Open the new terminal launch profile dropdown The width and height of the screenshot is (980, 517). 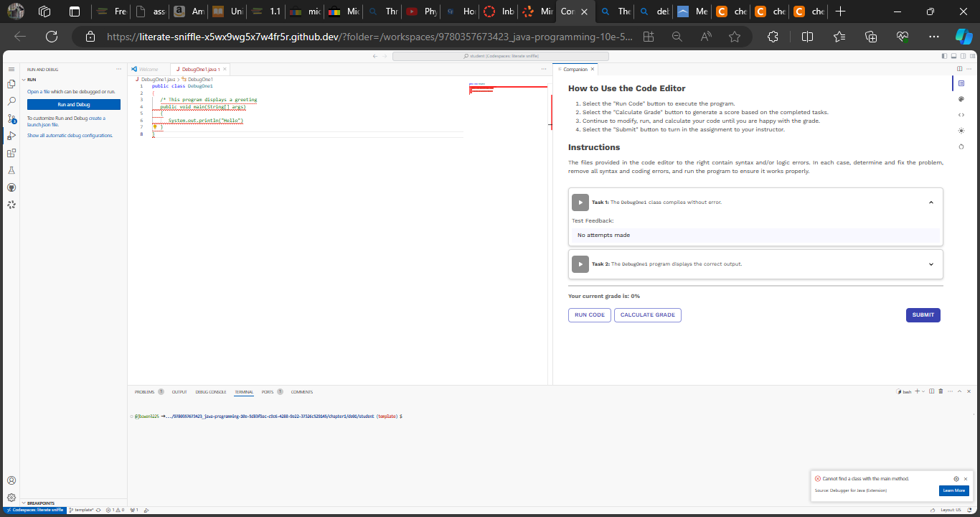[923, 391]
